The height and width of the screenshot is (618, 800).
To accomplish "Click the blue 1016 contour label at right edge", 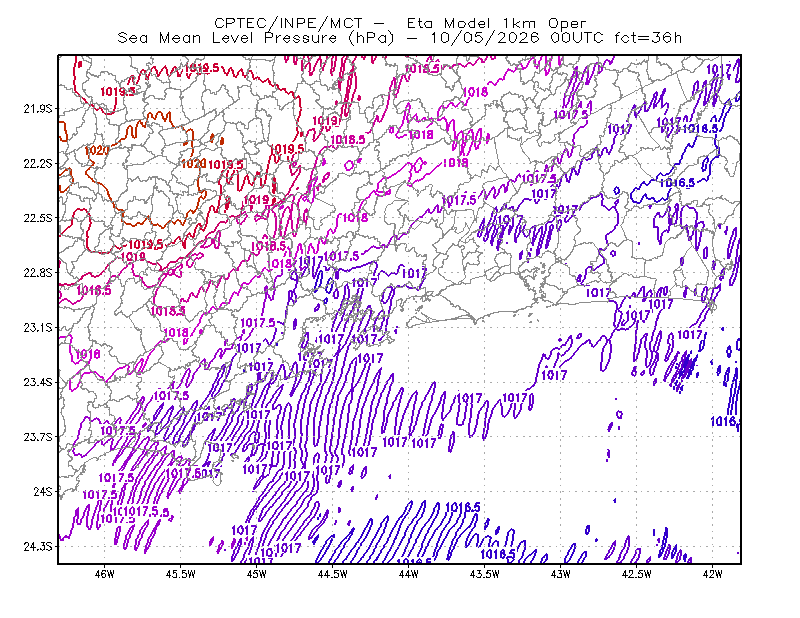I will tap(723, 422).
